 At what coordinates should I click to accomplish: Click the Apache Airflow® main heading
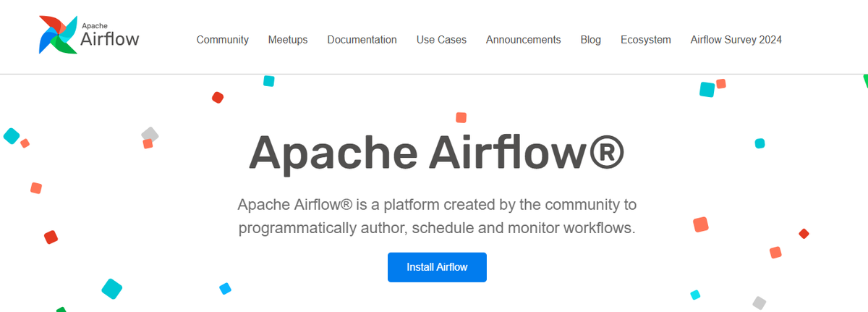coord(437,153)
